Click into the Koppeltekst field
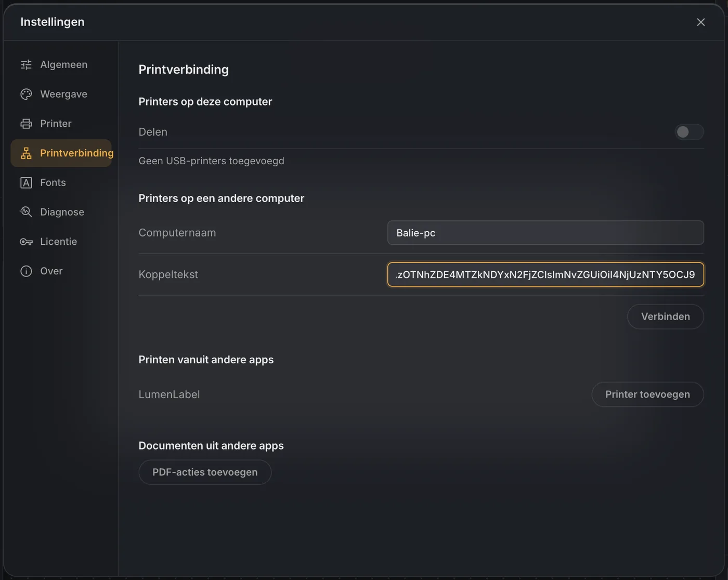 545,274
